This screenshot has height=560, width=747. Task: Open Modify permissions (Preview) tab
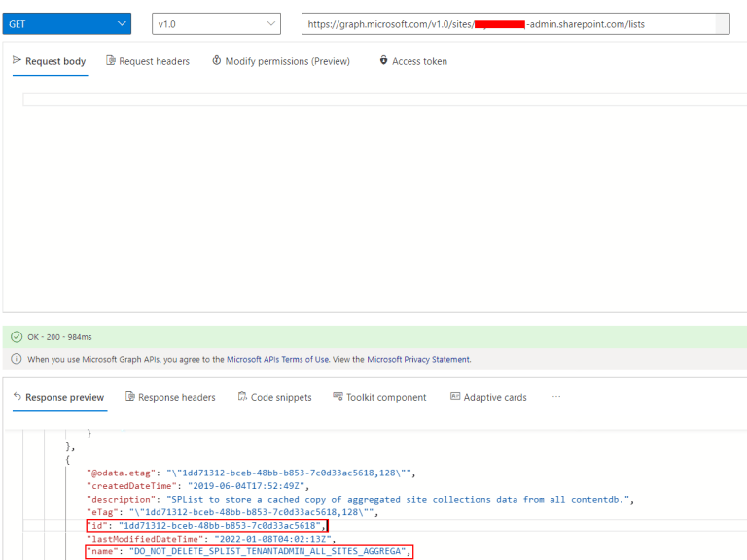pyautogui.click(x=281, y=61)
